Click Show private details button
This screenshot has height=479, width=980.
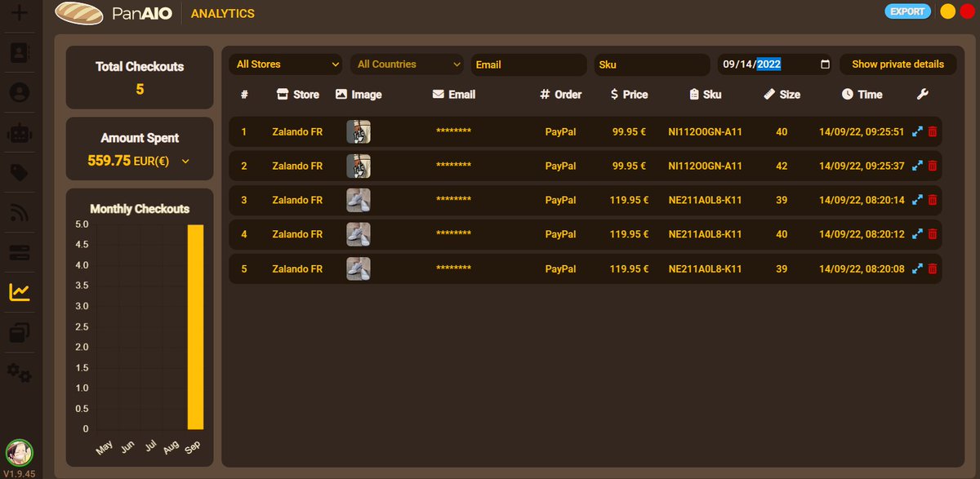pos(898,64)
